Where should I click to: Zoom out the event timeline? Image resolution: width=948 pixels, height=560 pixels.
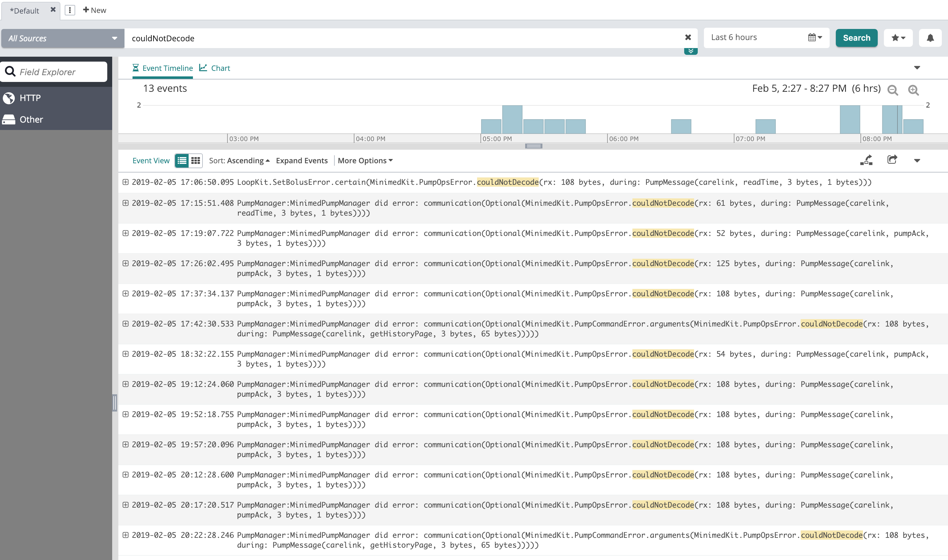[893, 90]
